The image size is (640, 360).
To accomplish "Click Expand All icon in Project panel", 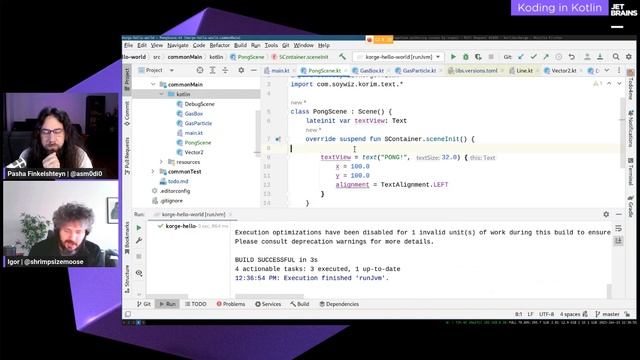I will pos(213,70).
